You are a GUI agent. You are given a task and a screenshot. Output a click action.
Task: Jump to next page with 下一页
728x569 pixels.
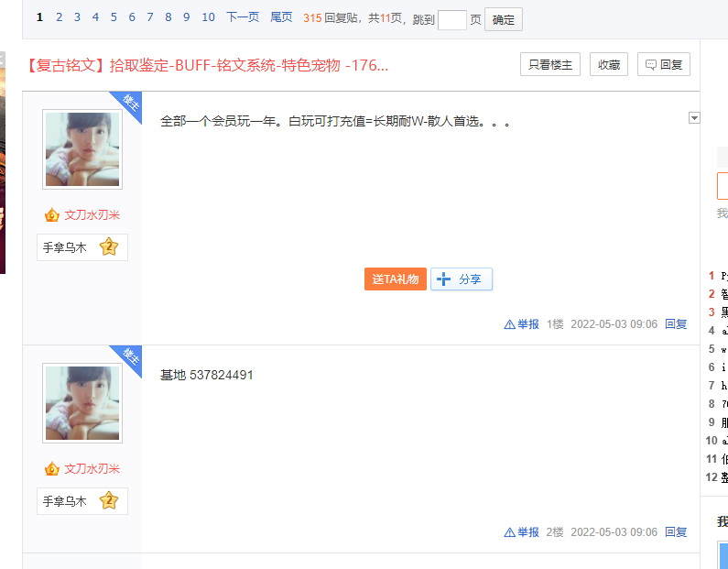(x=243, y=17)
